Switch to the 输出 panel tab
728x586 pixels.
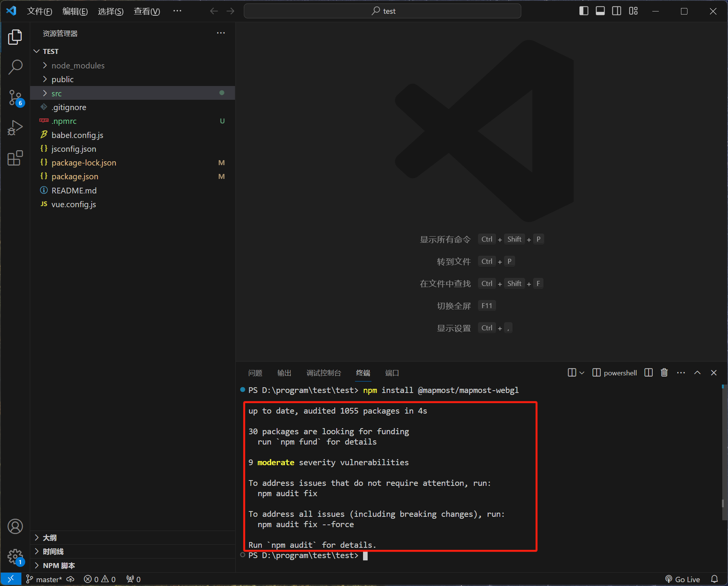coord(284,373)
